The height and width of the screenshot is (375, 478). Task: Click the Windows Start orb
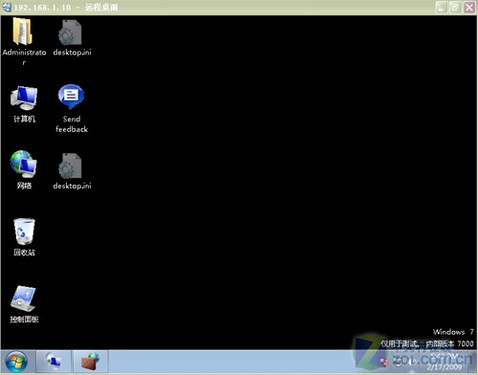point(16,362)
